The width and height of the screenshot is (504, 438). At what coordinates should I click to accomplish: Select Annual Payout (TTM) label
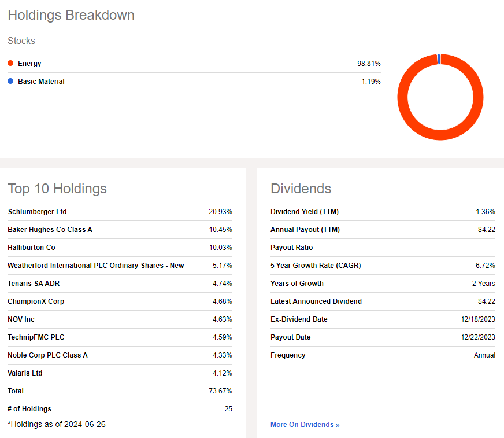(305, 230)
